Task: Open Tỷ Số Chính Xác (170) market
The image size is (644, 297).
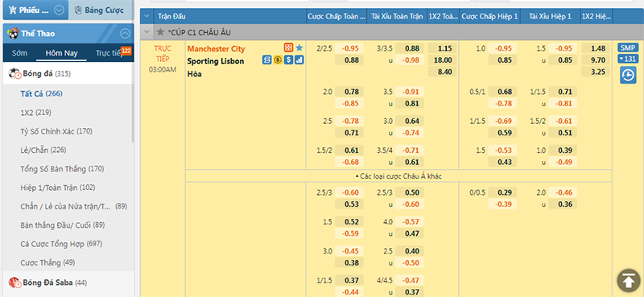Action: tap(56, 131)
